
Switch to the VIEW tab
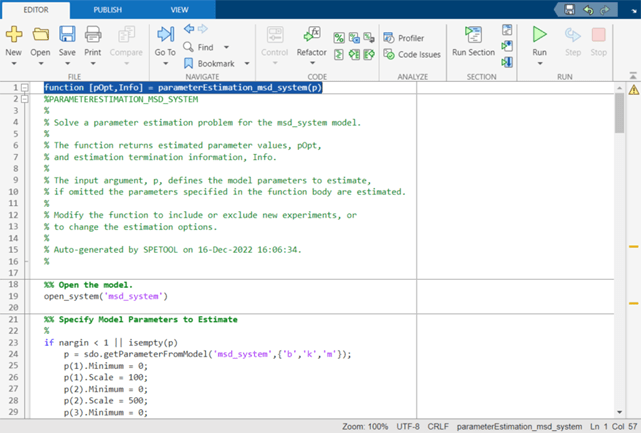(179, 8)
